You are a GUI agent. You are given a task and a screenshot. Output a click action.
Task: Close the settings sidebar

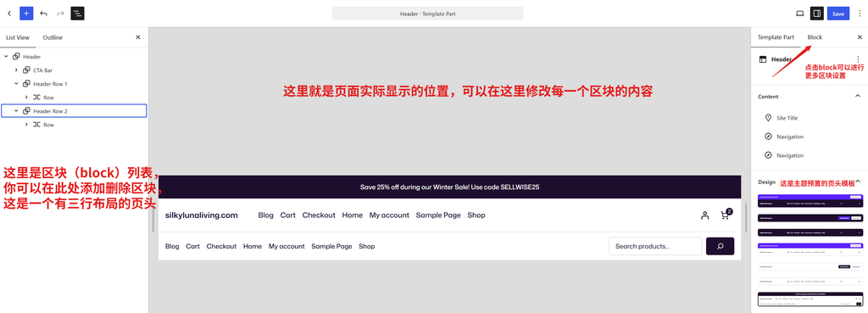860,37
